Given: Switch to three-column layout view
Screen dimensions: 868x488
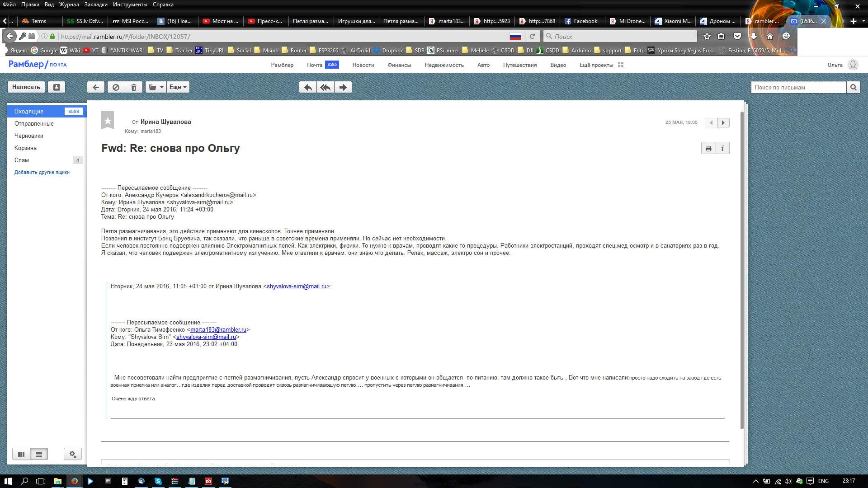Looking at the screenshot, I should click(x=21, y=454).
